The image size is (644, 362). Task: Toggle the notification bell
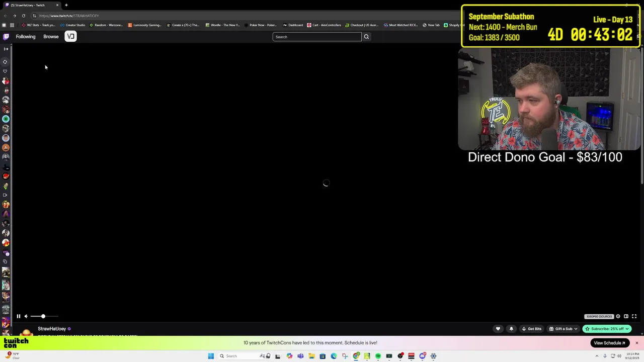(511, 329)
